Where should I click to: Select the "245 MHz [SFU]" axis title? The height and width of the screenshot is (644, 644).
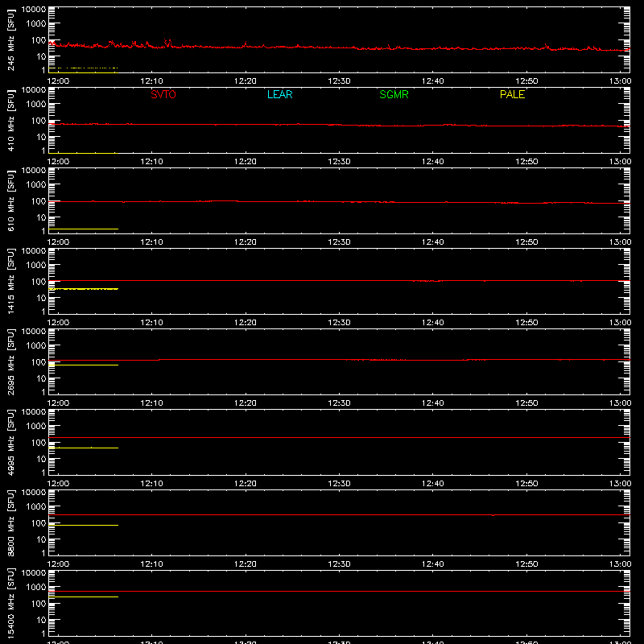tap(10, 40)
